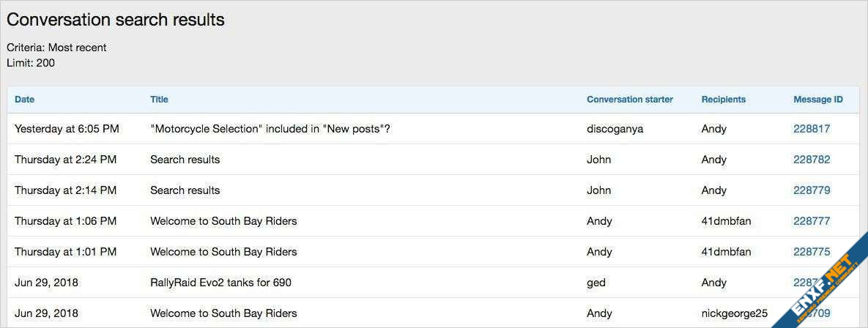Click the RallyRaid Evo2 tanks for 690 title
The height and width of the screenshot is (328, 868).
(220, 283)
